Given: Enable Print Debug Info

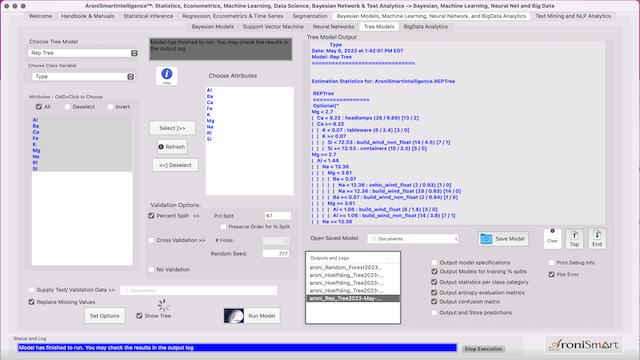Looking at the screenshot, I should point(551,262).
